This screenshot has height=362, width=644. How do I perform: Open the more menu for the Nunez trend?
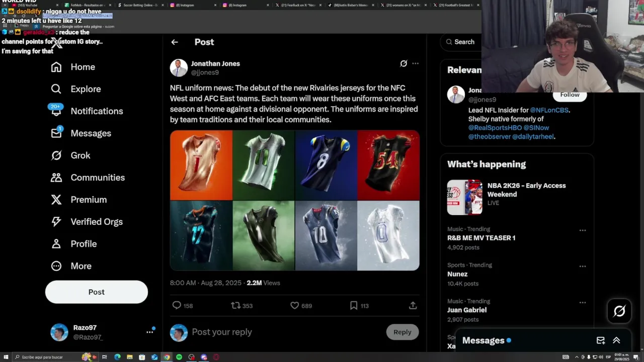[x=583, y=266]
